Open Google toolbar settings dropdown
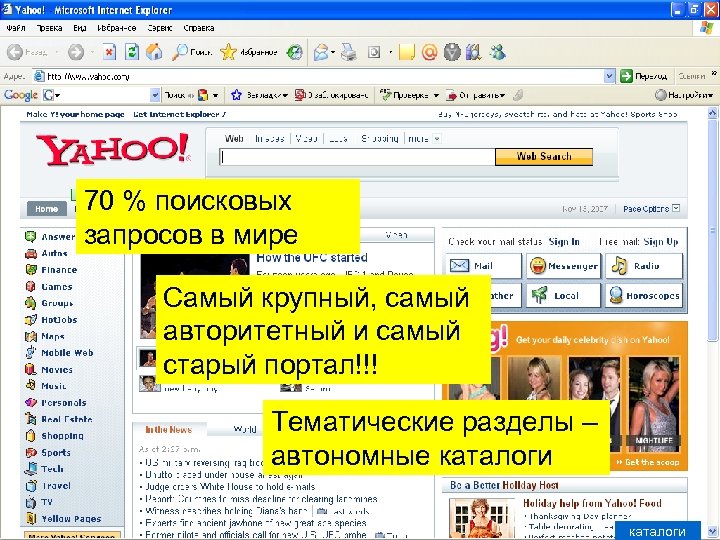 [x=684, y=95]
